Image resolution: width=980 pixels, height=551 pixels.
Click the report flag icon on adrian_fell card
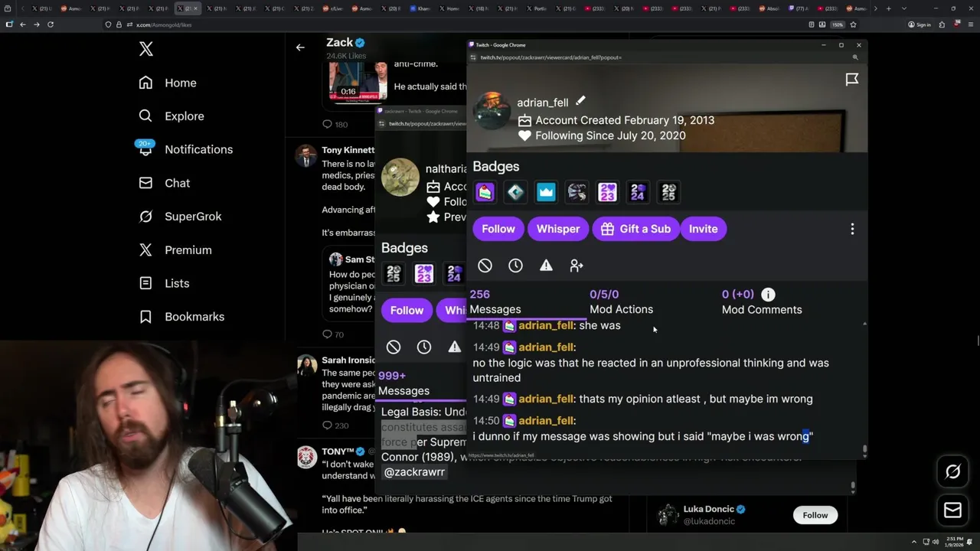point(851,80)
